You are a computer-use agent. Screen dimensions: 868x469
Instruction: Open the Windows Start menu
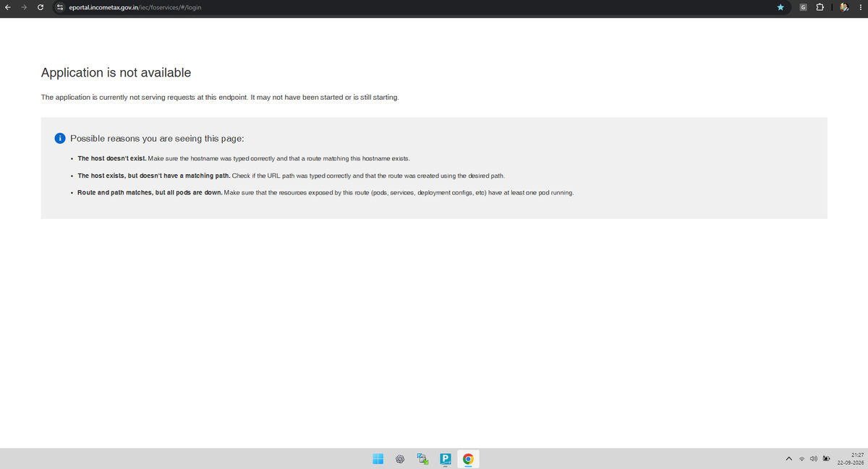[378, 458]
